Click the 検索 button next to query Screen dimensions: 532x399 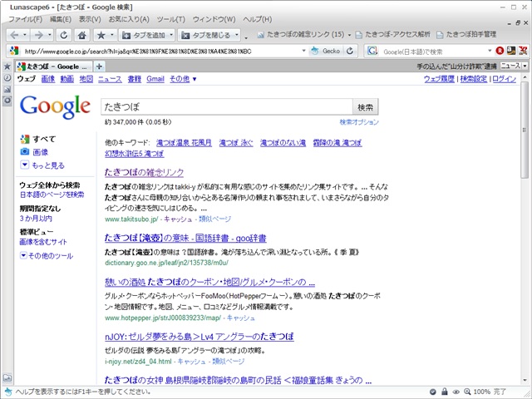coord(365,107)
